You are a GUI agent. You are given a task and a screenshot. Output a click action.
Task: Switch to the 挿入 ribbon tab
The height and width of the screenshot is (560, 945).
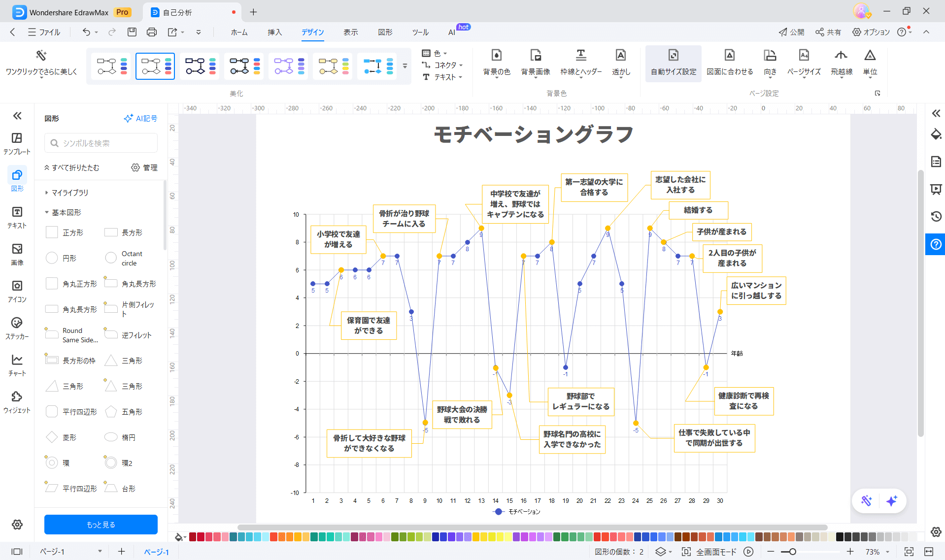274,32
